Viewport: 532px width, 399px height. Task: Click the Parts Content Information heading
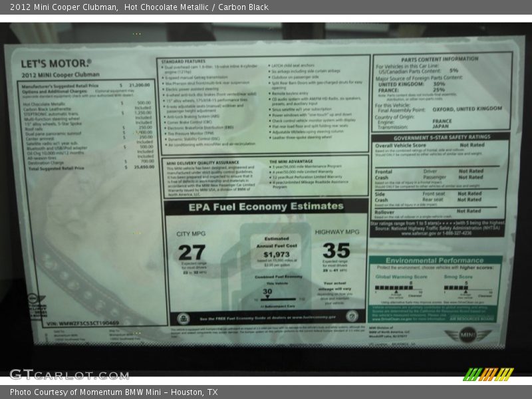point(441,59)
